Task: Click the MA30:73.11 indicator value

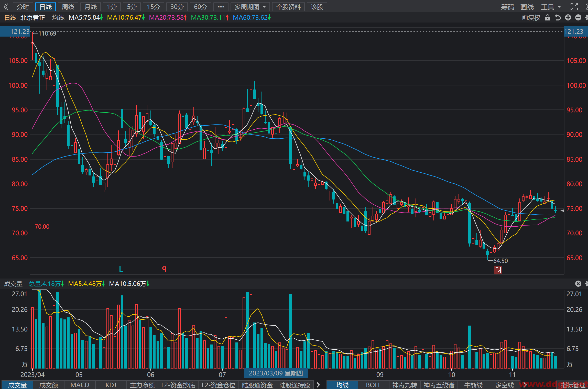Action: (x=210, y=18)
